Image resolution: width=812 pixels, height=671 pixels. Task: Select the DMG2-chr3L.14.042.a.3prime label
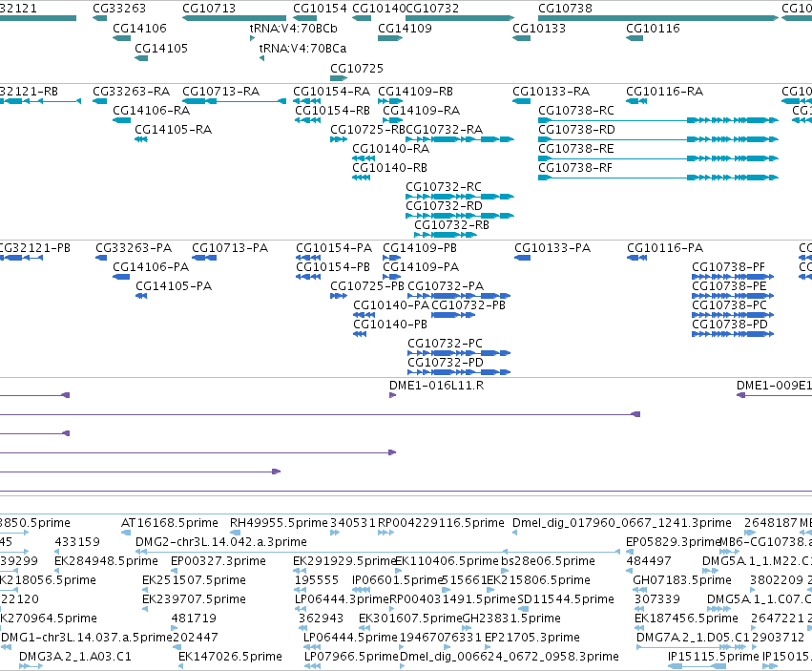[x=221, y=542]
